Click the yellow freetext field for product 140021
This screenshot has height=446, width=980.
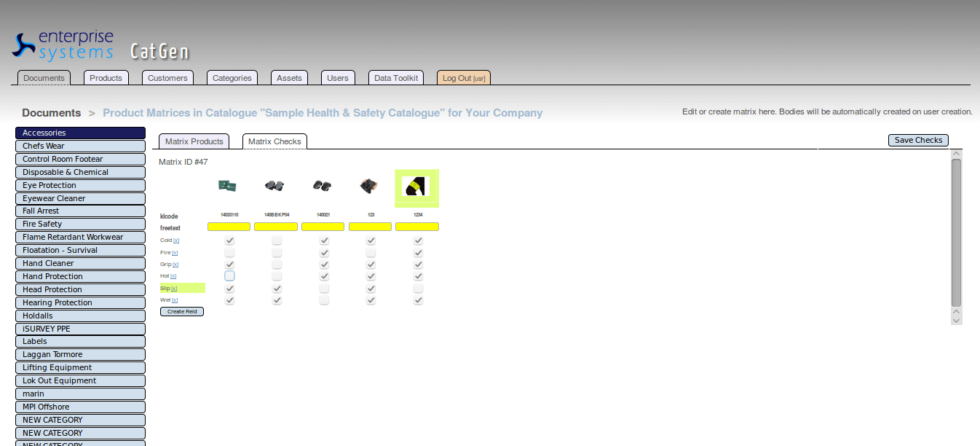click(323, 227)
